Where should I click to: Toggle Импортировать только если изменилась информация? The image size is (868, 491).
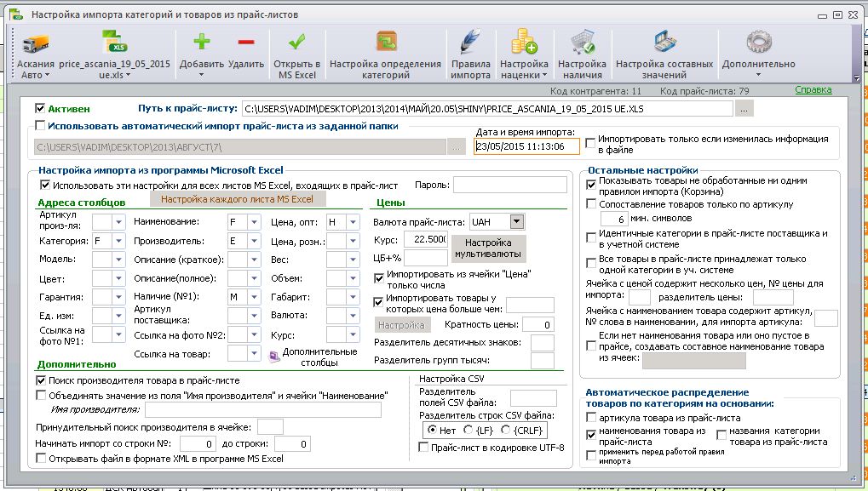(x=590, y=144)
